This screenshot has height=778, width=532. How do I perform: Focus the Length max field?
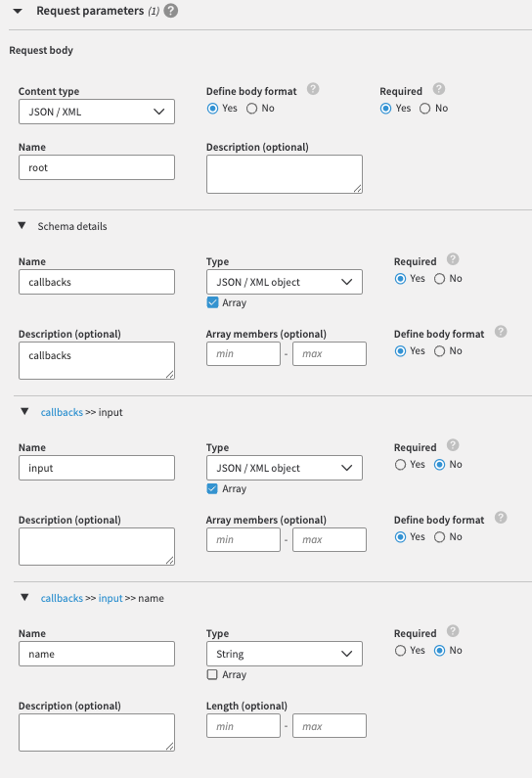point(330,726)
